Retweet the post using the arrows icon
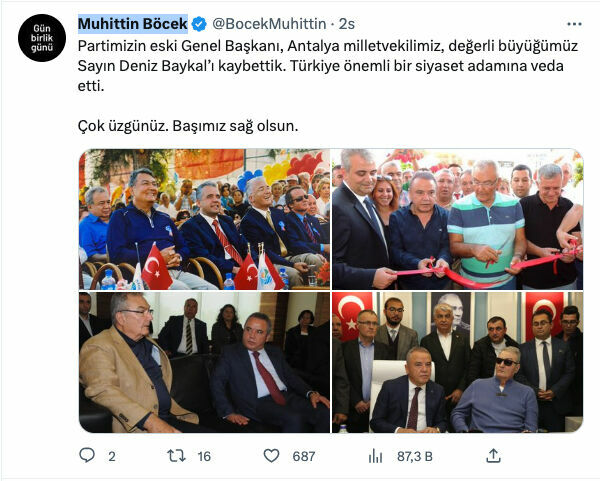Screen dimensions: 600x481 (176, 456)
